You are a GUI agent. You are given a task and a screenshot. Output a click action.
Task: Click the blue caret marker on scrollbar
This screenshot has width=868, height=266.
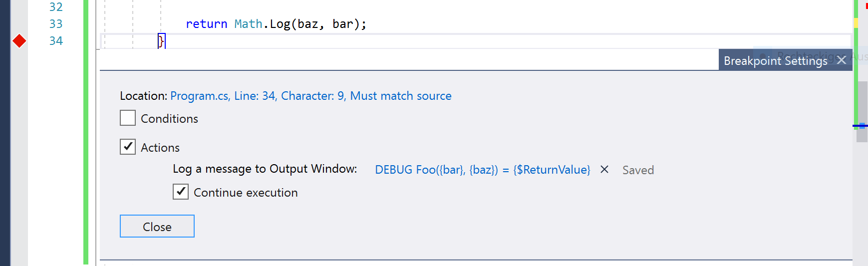(x=862, y=126)
